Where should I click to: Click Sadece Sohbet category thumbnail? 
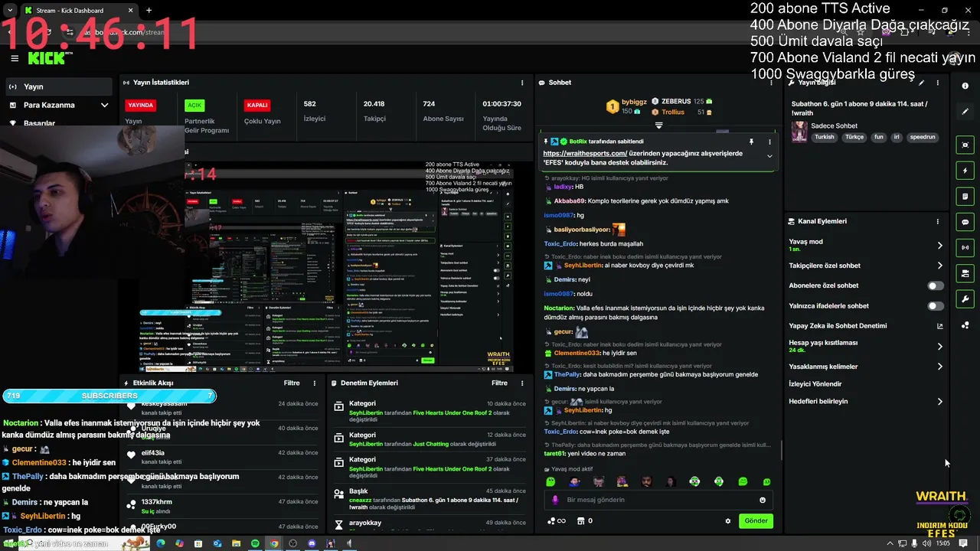tap(799, 131)
